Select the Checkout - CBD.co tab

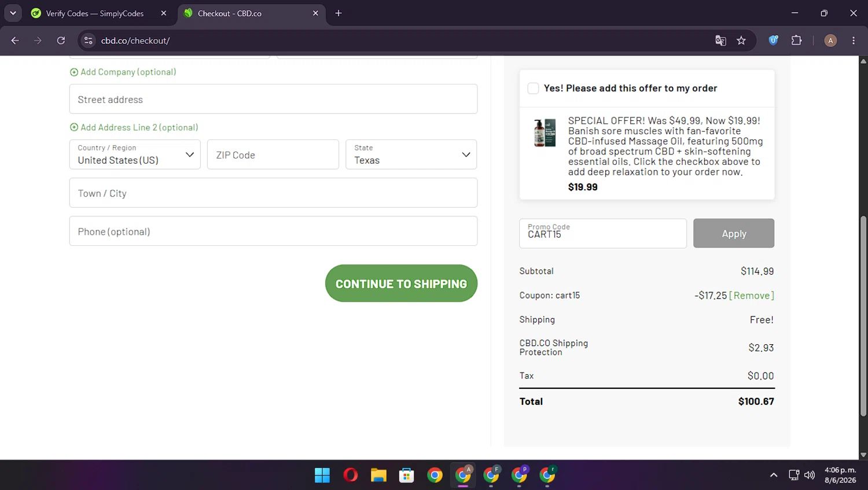click(230, 13)
